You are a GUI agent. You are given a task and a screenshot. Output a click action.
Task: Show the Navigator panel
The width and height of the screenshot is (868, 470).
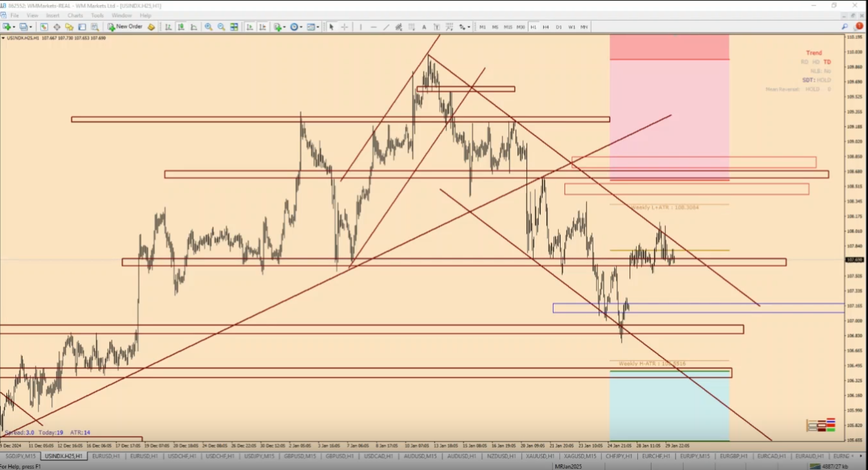pos(69,27)
